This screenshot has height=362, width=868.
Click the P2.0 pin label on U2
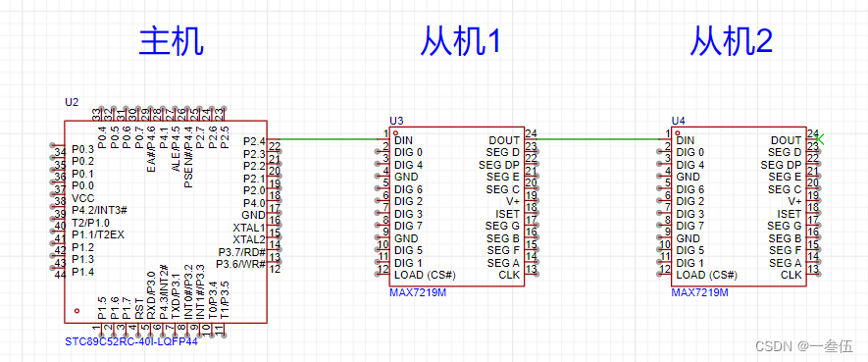pyautogui.click(x=255, y=190)
